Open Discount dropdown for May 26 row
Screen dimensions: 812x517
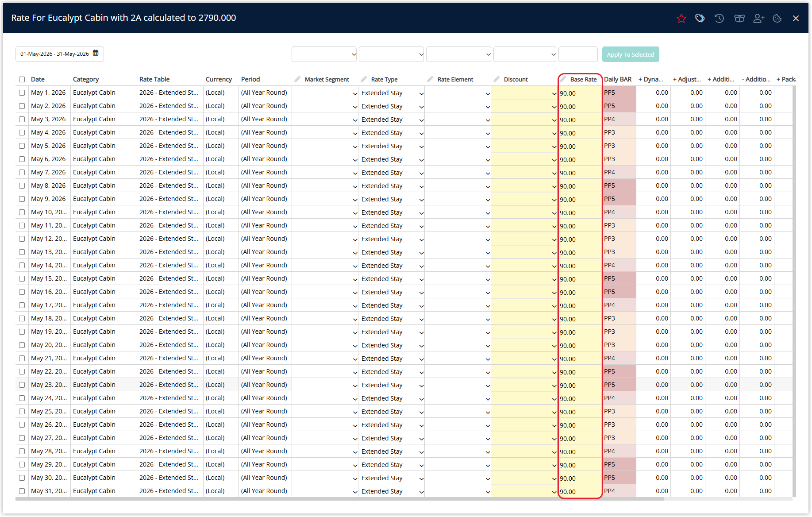tap(524, 425)
